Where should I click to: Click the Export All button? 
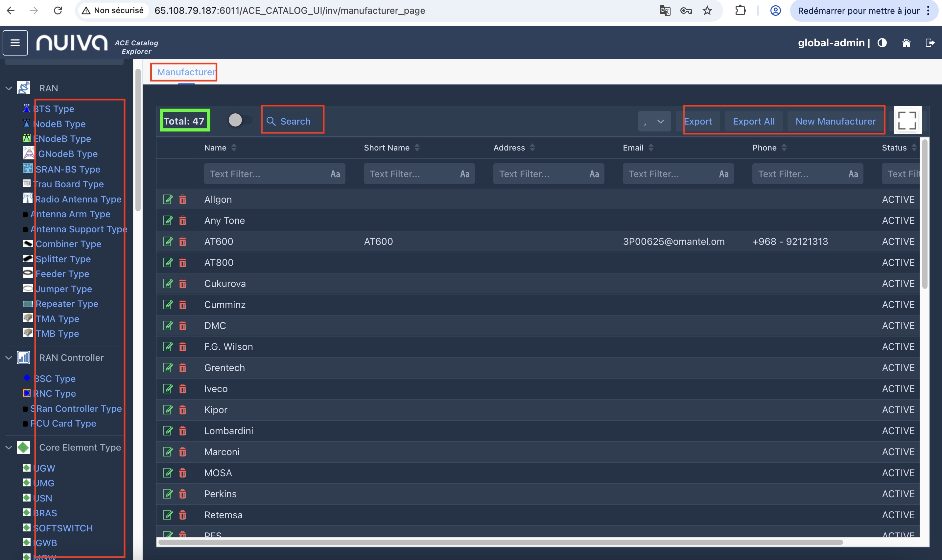[x=753, y=121]
